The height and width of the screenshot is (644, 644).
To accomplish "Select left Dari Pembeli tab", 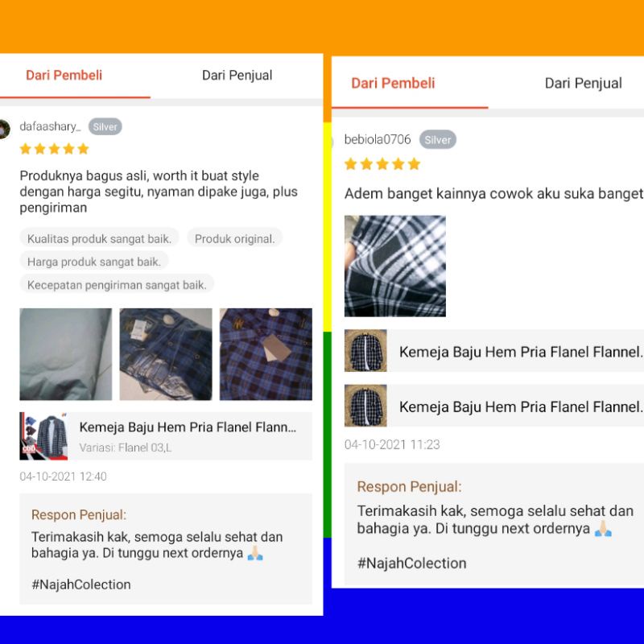I will coord(64,75).
